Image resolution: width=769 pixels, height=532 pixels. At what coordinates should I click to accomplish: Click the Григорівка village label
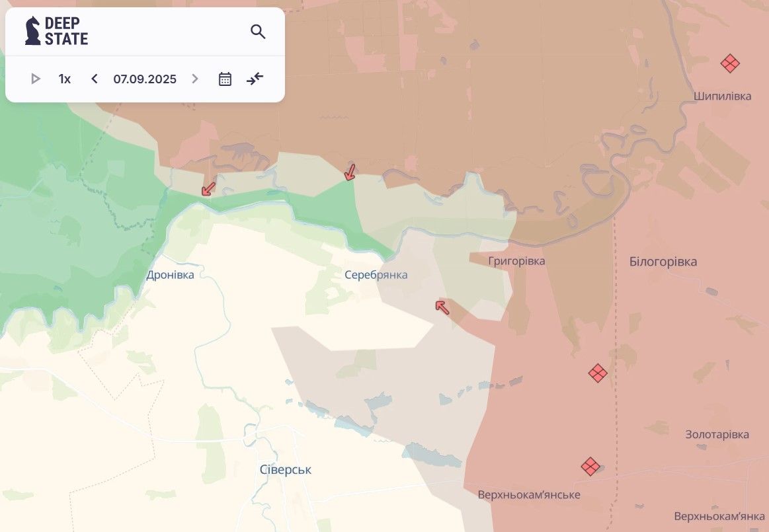tap(516, 262)
